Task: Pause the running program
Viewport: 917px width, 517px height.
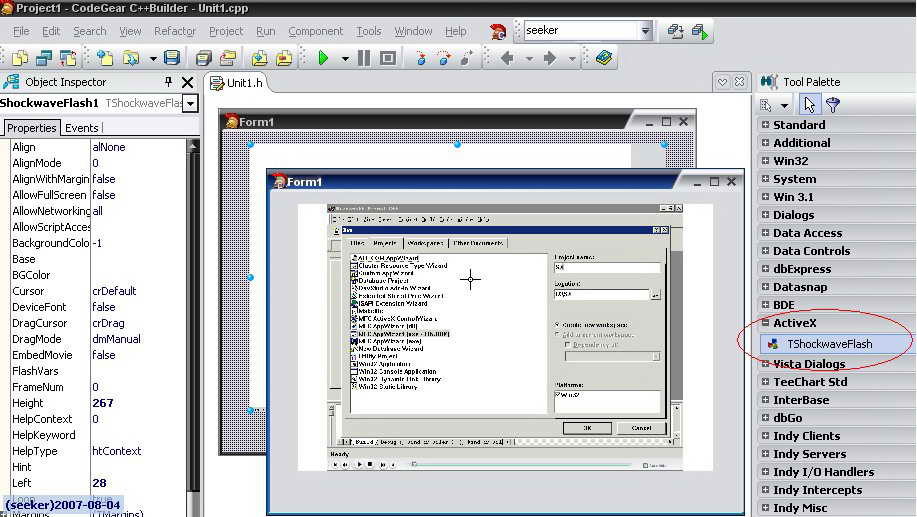Action: point(364,58)
